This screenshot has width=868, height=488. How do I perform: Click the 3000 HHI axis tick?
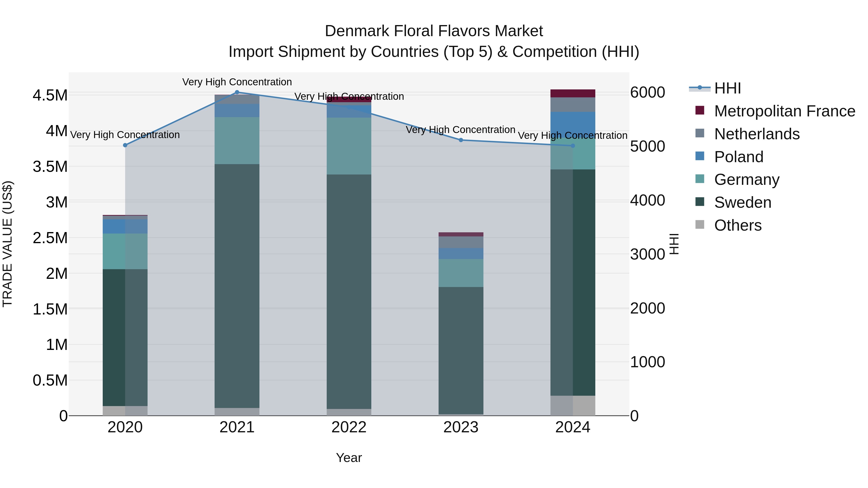648,254
